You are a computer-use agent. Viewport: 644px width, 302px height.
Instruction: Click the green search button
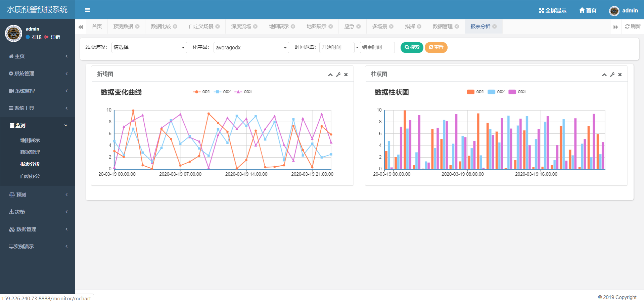[x=412, y=47]
